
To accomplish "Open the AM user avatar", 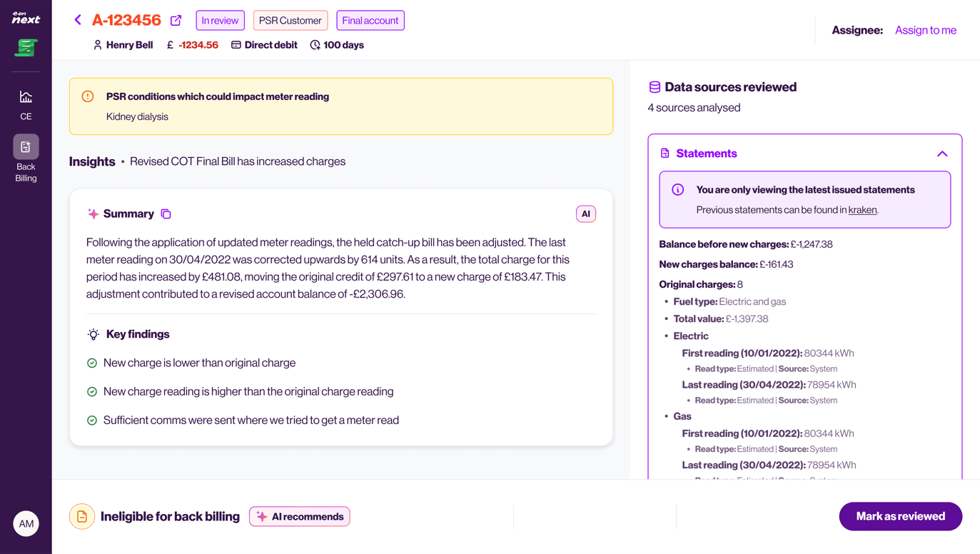I will [x=26, y=523].
